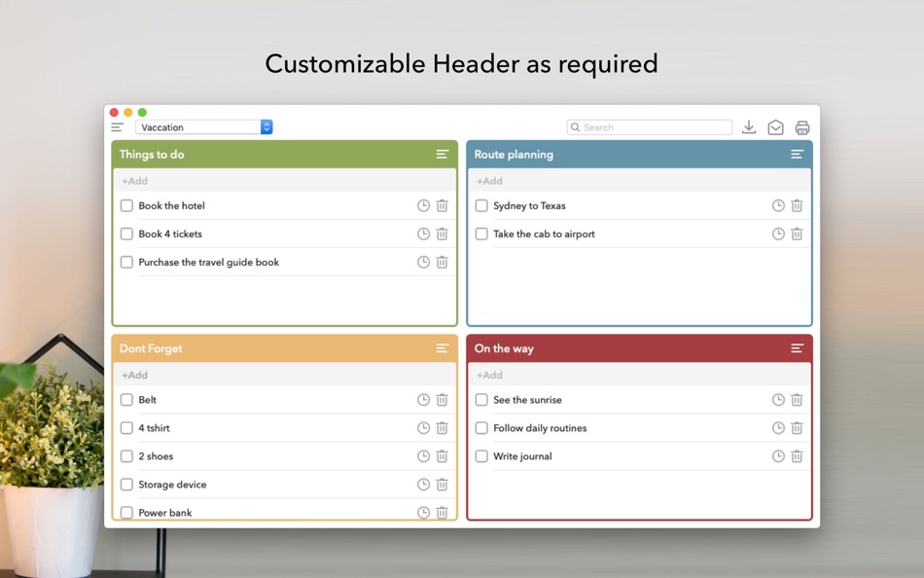Check Purchase the travel guide book
The width and height of the screenshot is (924, 578).
[126, 263]
